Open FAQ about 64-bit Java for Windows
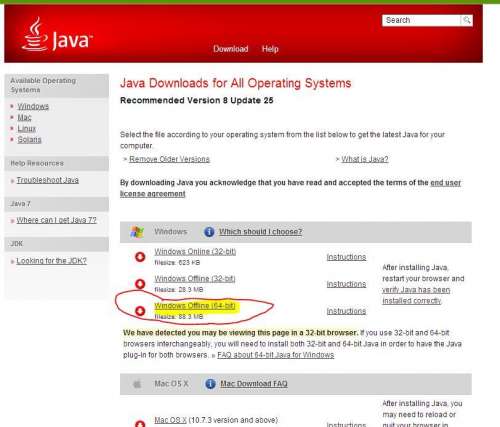The width and height of the screenshot is (500, 427). (276, 355)
